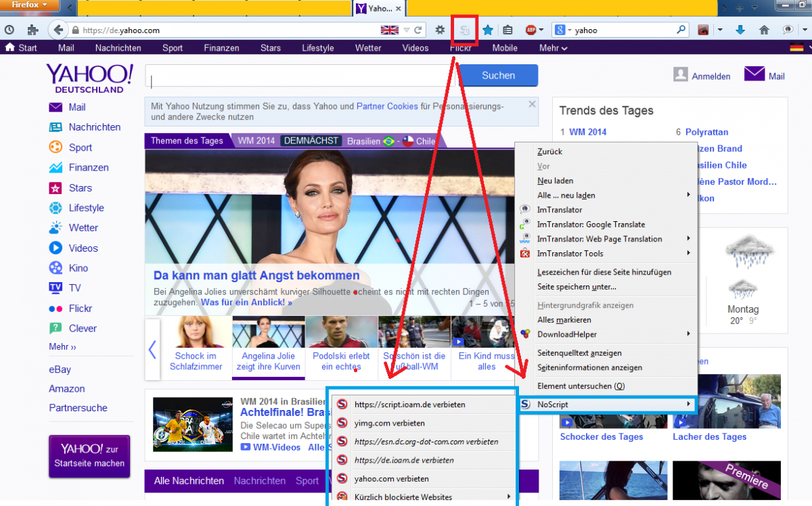Click the Firefox home icon
The image size is (812, 506).
tap(764, 30)
